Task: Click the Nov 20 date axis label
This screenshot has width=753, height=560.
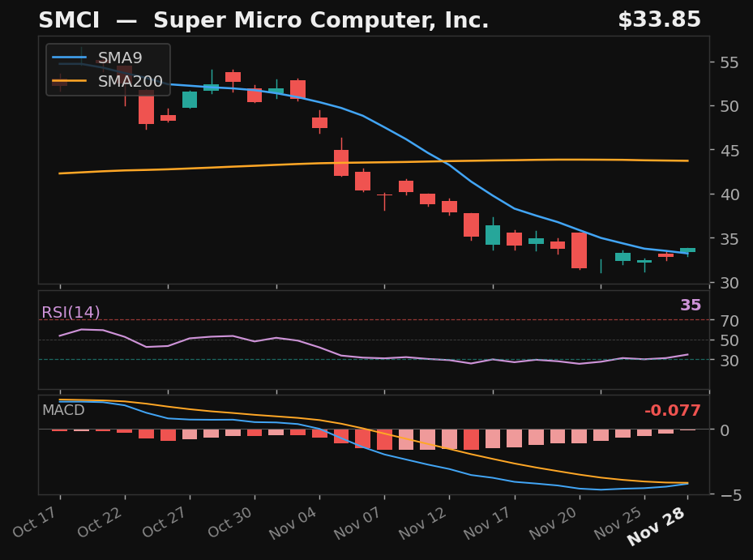Action: click(x=553, y=523)
